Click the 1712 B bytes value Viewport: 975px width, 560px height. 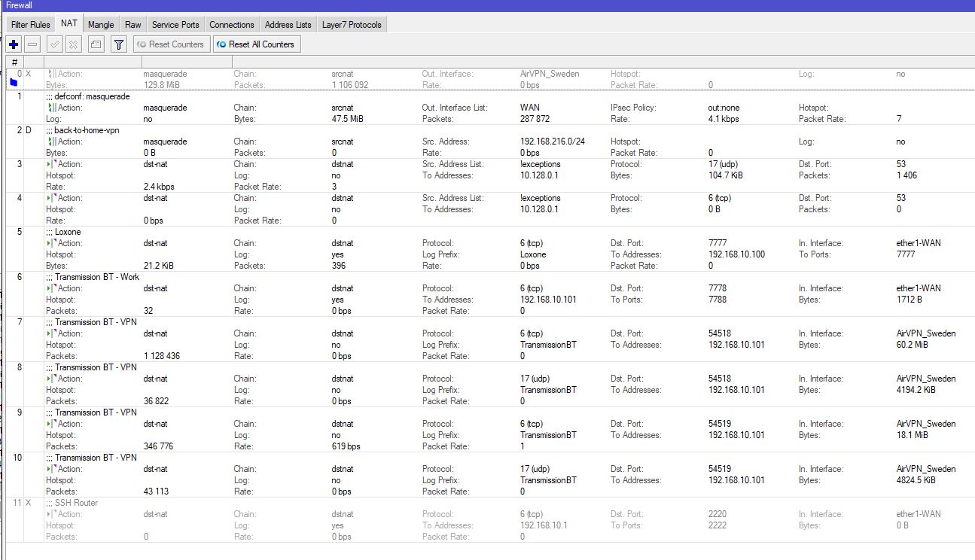(x=909, y=300)
